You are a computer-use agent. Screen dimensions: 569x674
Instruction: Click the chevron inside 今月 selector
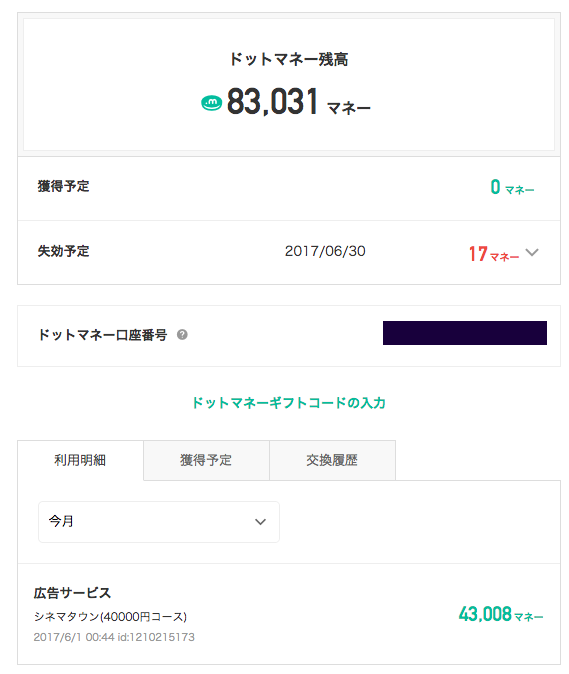(260, 522)
